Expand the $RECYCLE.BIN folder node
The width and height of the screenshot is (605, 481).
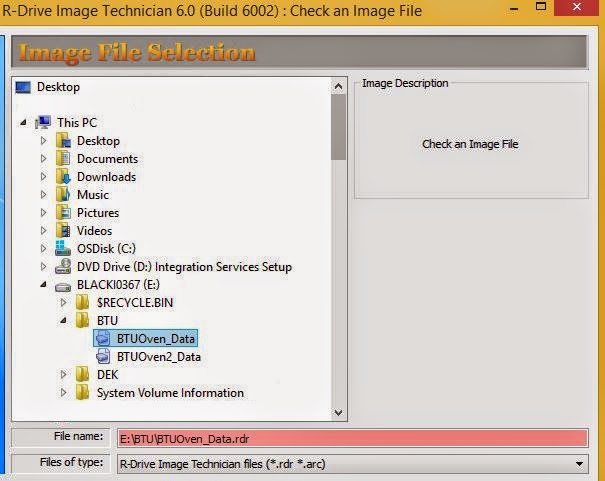click(63, 302)
